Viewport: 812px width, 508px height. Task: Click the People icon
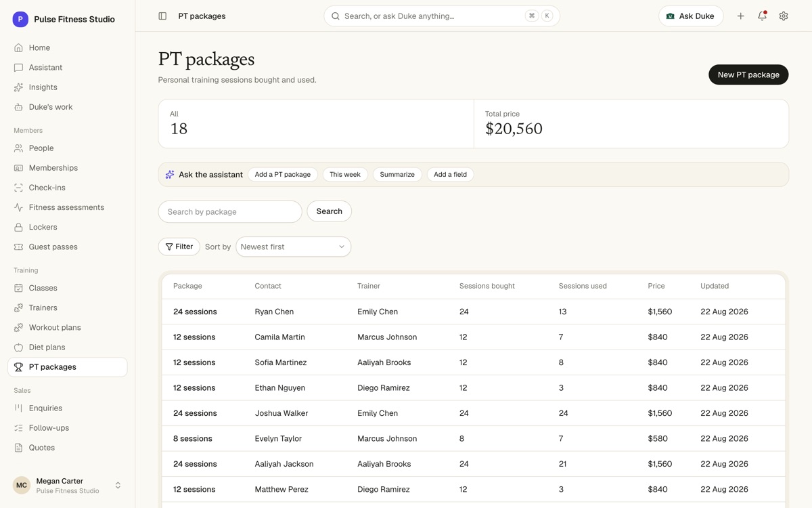[x=18, y=148]
